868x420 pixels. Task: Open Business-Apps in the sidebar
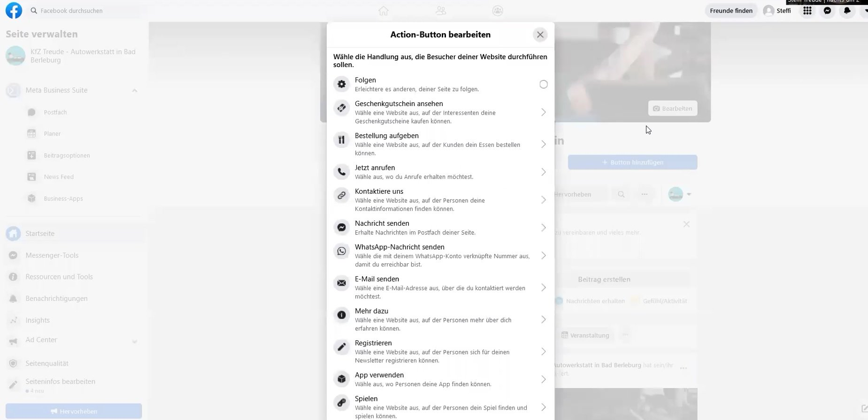pyautogui.click(x=63, y=199)
